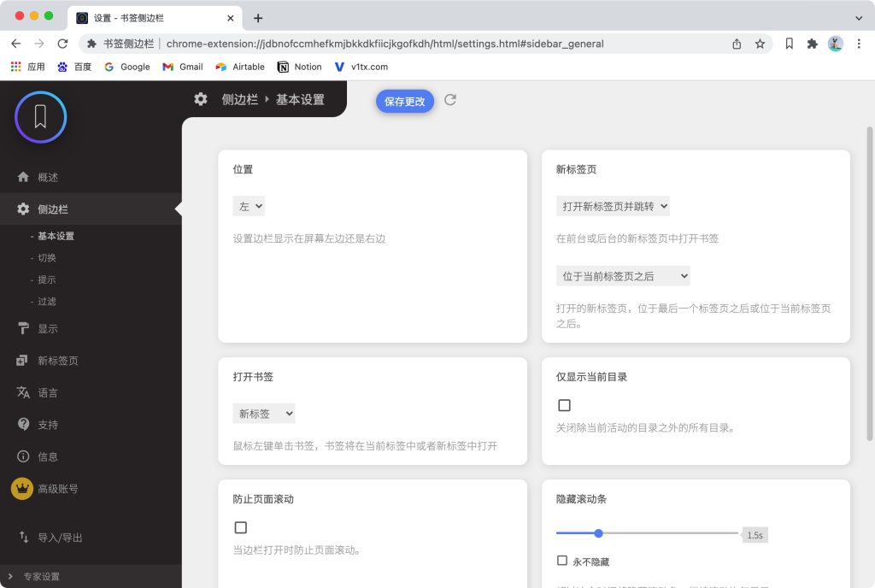Click the browser forward arrow

(x=39, y=44)
